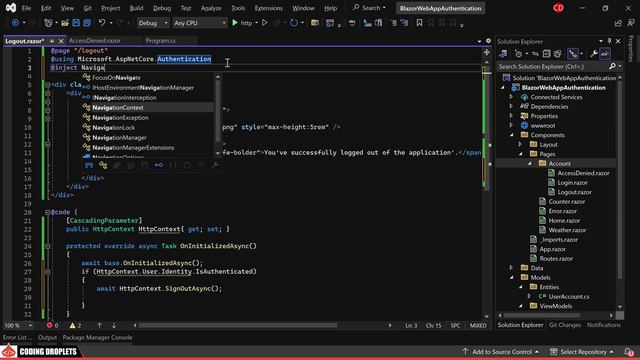Click the navigate backward arrow icon
Image resolution: width=640 pixels, height=360 pixels.
pos(15,23)
